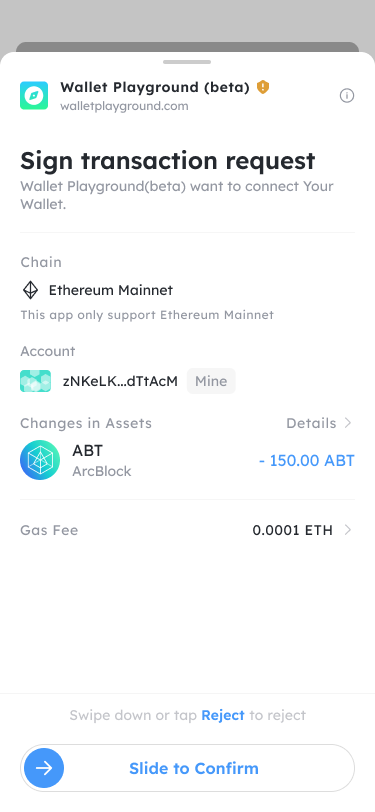
Task: Tap the sheet drag handle bar
Action: coord(187,62)
